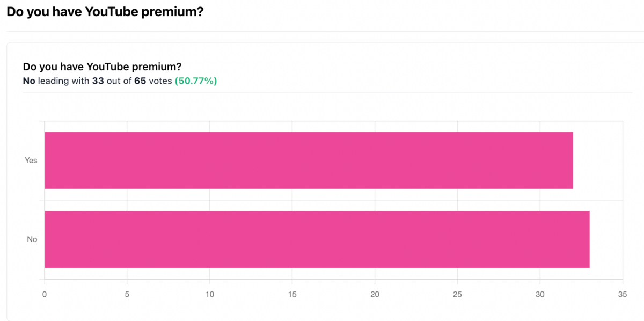Click the green 50.77% percentage text
This screenshot has width=644, height=321.
click(196, 81)
